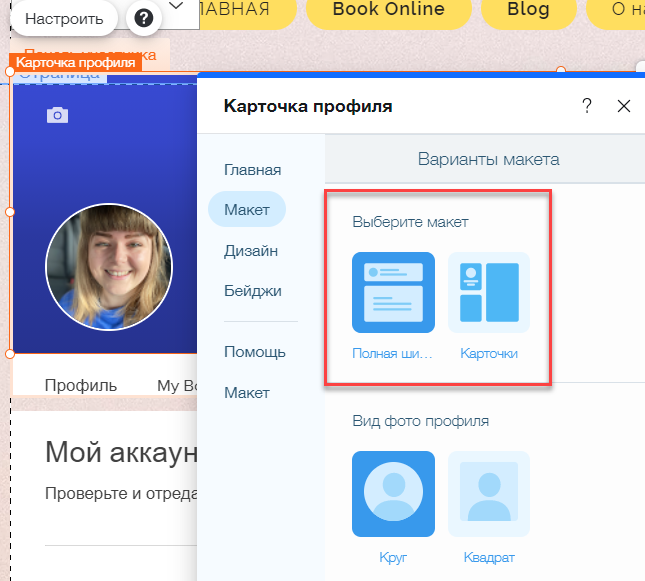Image resolution: width=645 pixels, height=581 pixels.
Task: Select the Круг profile photo shape
Action: 393,494
